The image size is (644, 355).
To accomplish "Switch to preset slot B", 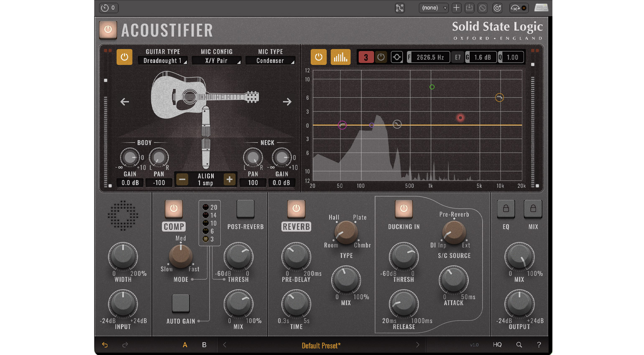I will (204, 345).
